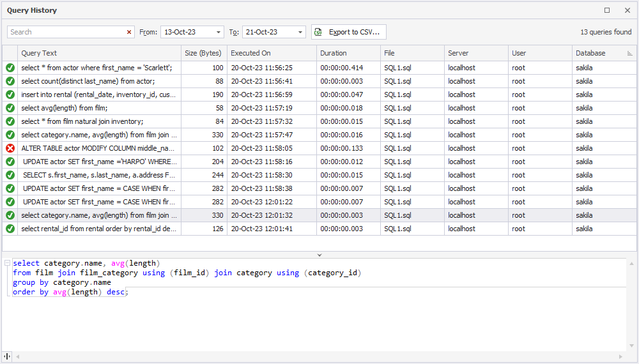Collapse the SQL code fold marker
This screenshot has width=639, height=364.
tap(7, 263)
